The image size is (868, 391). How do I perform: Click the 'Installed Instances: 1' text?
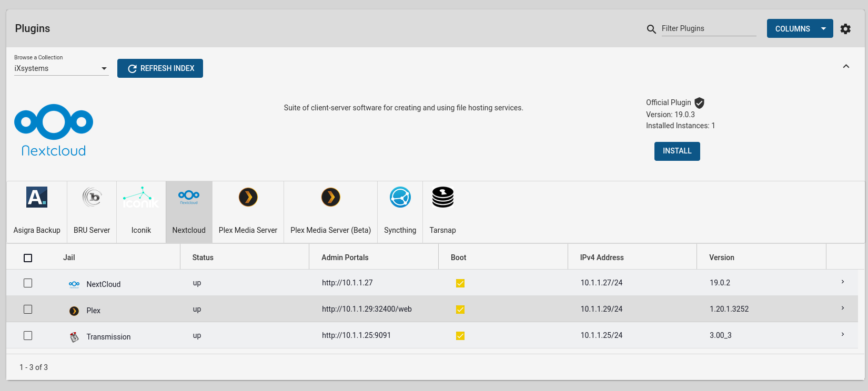[x=681, y=126]
